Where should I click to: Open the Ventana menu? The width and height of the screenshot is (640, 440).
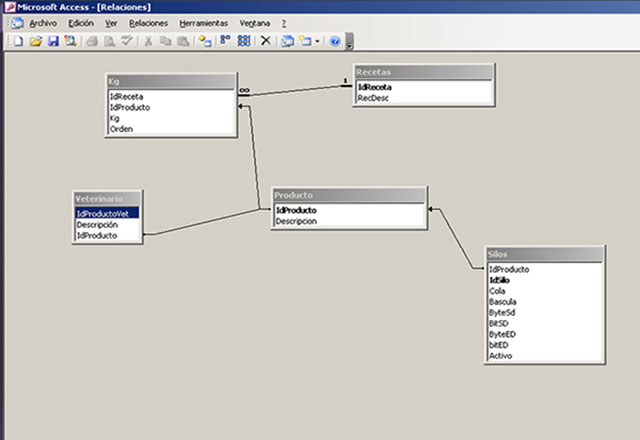pos(254,22)
